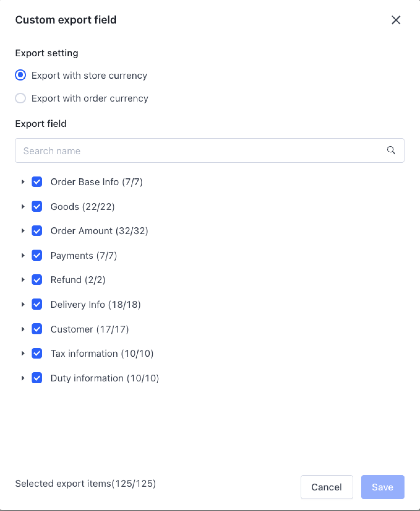Viewport: 420px width, 511px height.
Task: Expand the Order Base Info group
Action: [23, 182]
